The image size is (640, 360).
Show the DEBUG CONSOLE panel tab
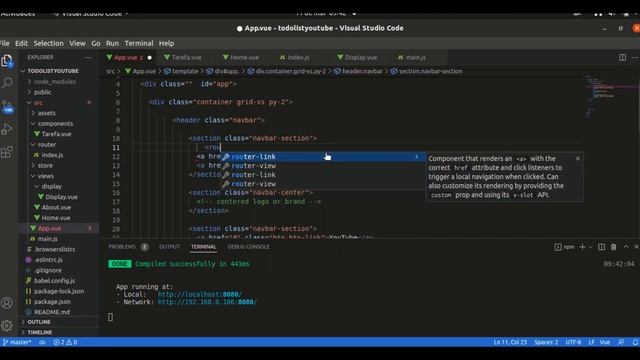click(x=248, y=247)
